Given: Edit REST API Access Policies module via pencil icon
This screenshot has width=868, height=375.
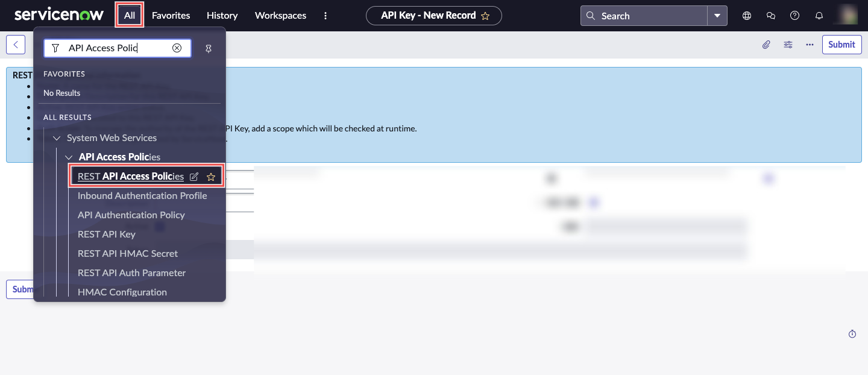Looking at the screenshot, I should [194, 176].
